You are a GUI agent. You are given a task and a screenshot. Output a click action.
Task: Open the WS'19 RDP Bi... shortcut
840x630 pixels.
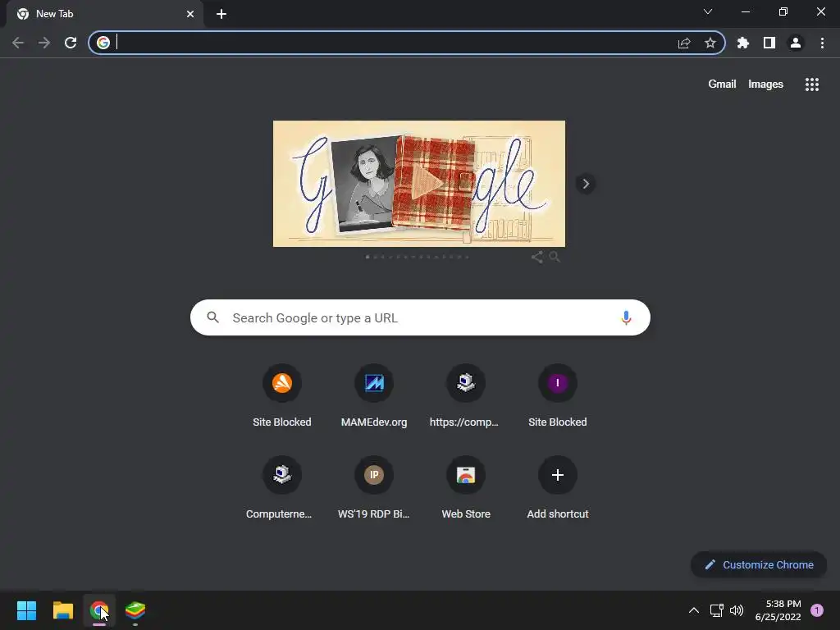coord(374,488)
